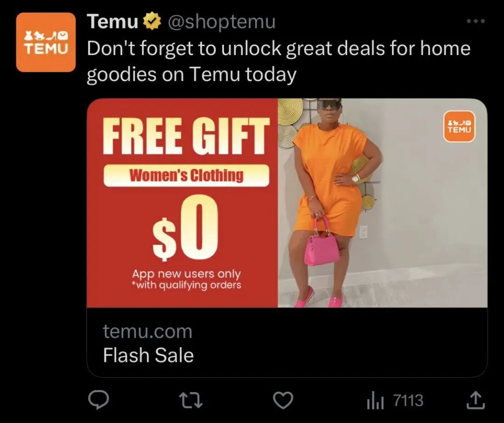Open the temu.com link domain
The image size is (504, 423).
(147, 332)
